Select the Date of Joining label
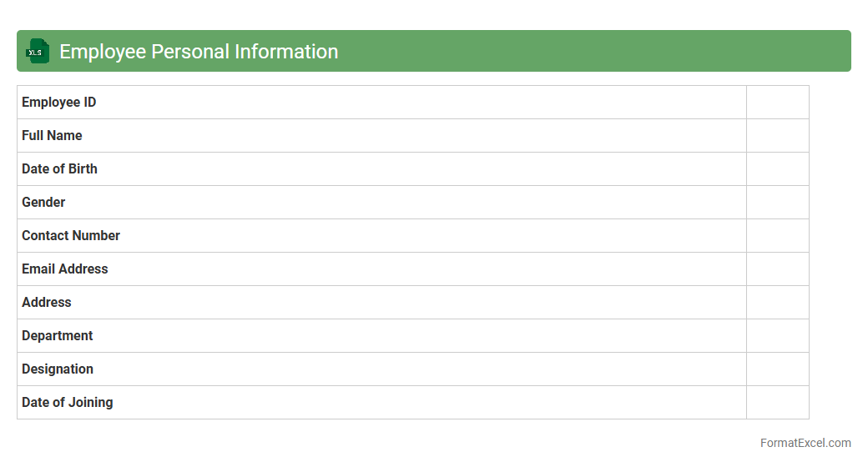 pyautogui.click(x=68, y=403)
